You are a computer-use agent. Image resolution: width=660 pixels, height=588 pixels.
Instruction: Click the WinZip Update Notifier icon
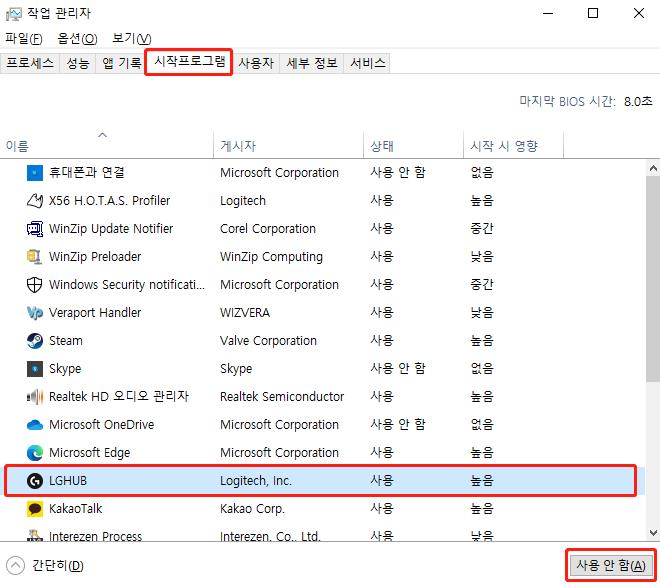[35, 229]
